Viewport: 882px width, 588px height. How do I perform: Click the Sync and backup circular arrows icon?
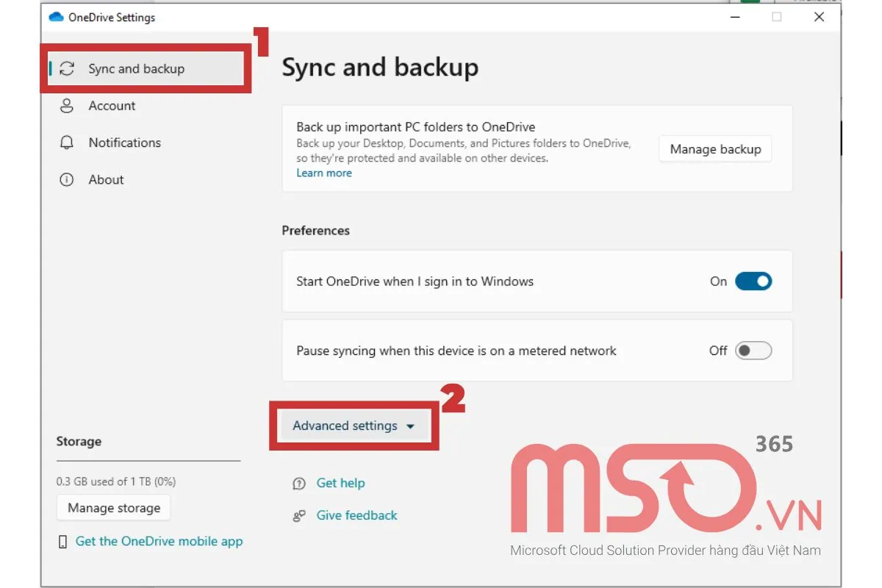click(x=67, y=69)
